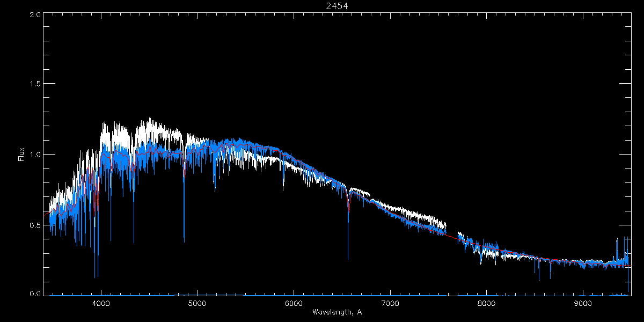Viewport: 644px width, 322px height.
Task: Click the 2.0 flux tick label
Action: [x=34, y=15]
